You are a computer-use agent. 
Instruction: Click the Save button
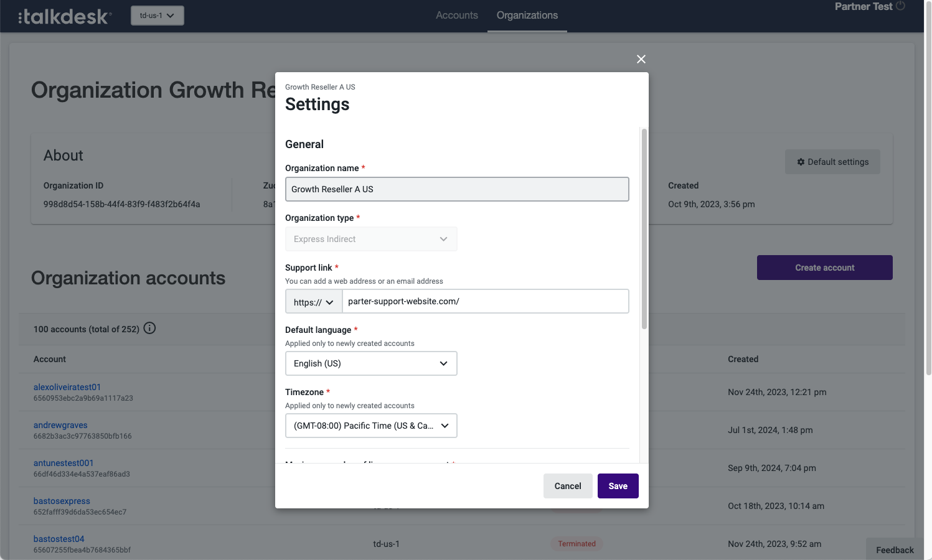click(618, 486)
